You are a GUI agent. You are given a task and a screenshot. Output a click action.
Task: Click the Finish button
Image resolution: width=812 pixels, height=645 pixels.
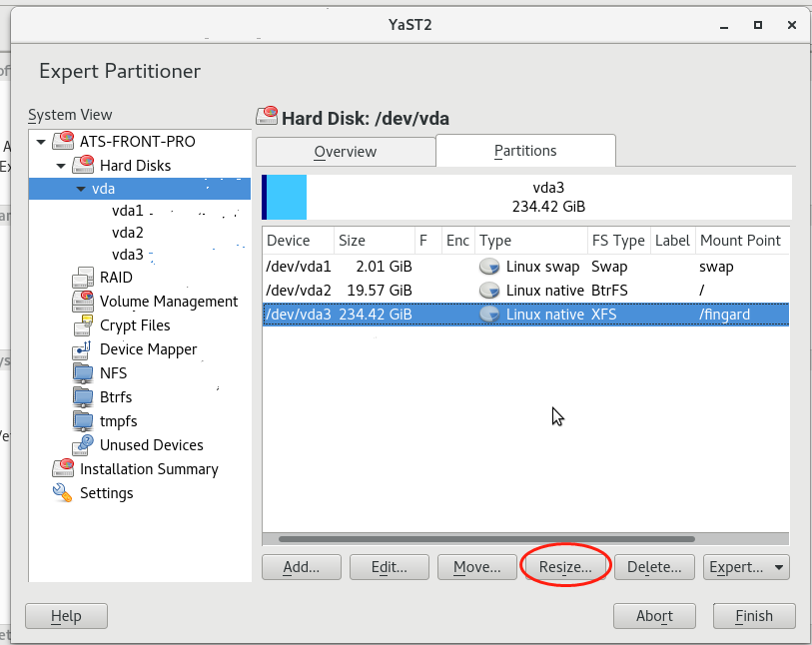754,616
